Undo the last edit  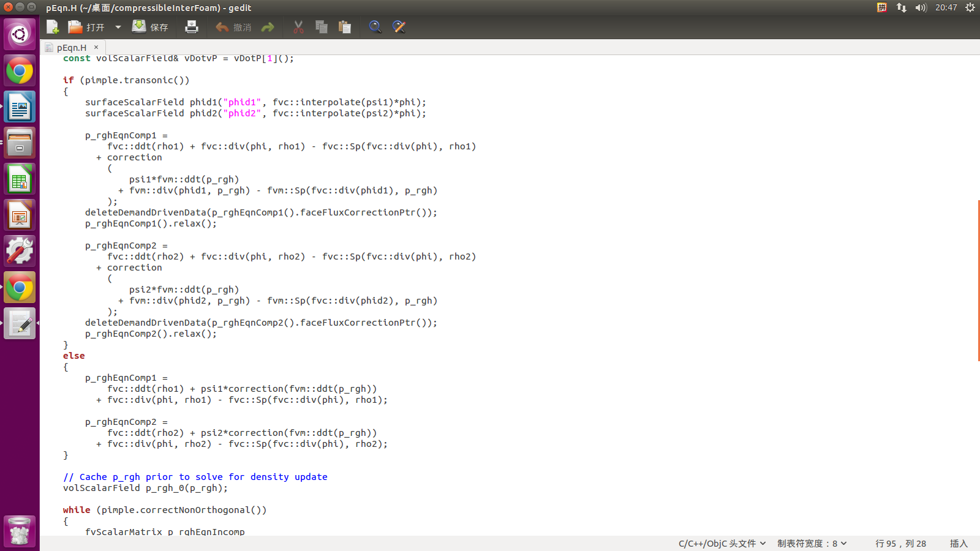233,27
